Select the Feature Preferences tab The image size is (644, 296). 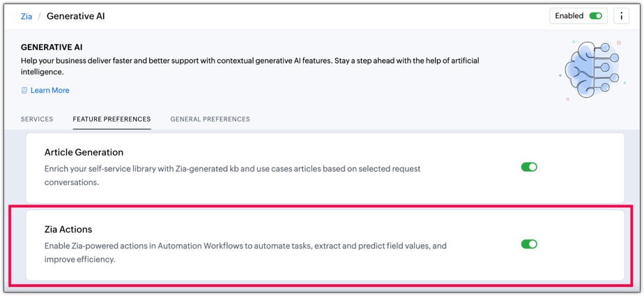[112, 119]
